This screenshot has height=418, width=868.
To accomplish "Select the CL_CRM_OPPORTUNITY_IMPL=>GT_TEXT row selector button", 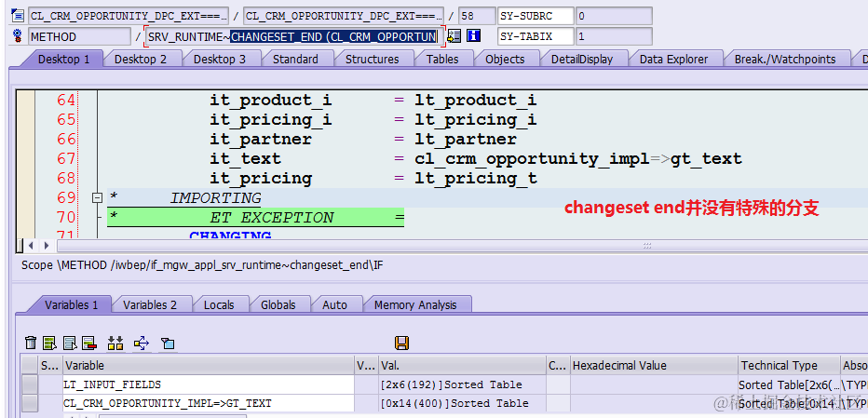I will coord(30,403).
